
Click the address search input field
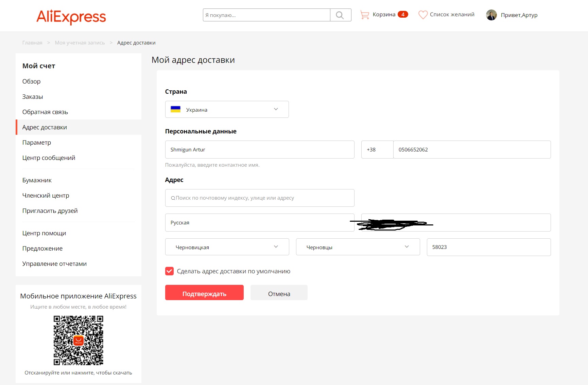tap(260, 198)
